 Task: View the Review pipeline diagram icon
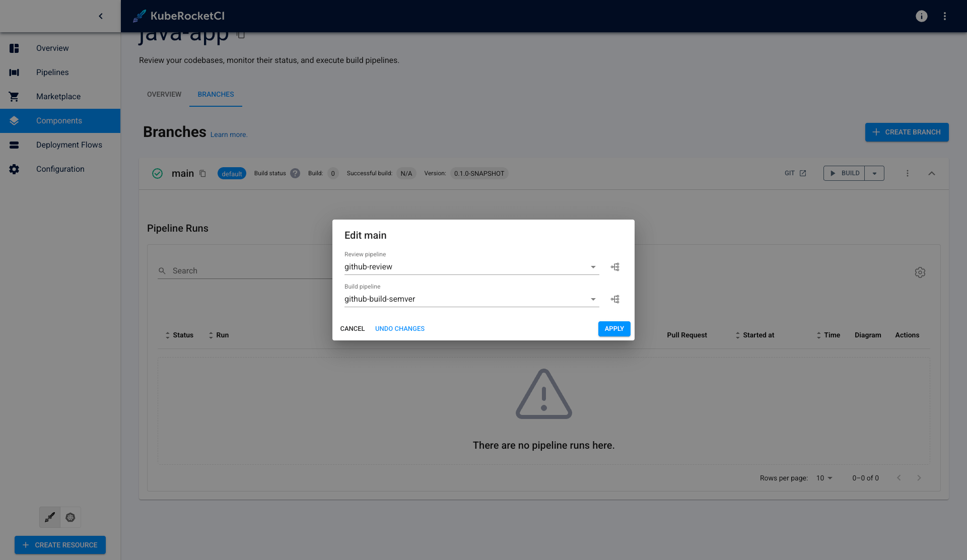tap(614, 266)
